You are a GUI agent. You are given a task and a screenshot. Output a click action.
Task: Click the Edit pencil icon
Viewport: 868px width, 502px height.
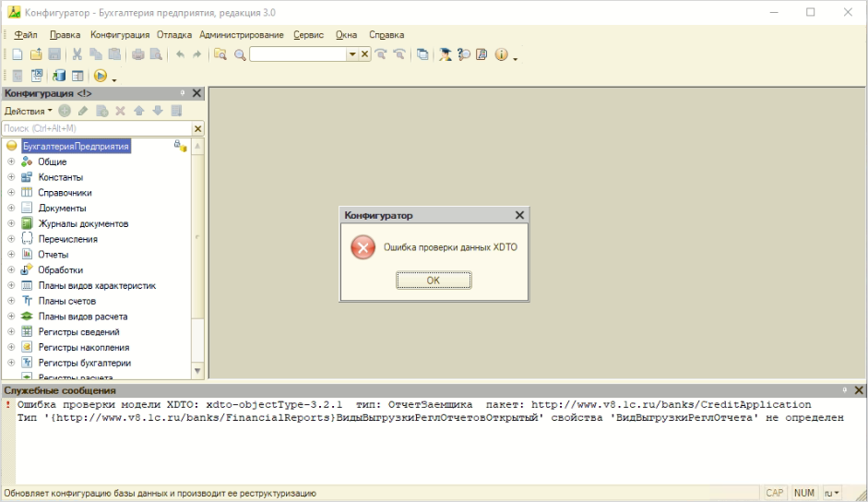(x=83, y=111)
